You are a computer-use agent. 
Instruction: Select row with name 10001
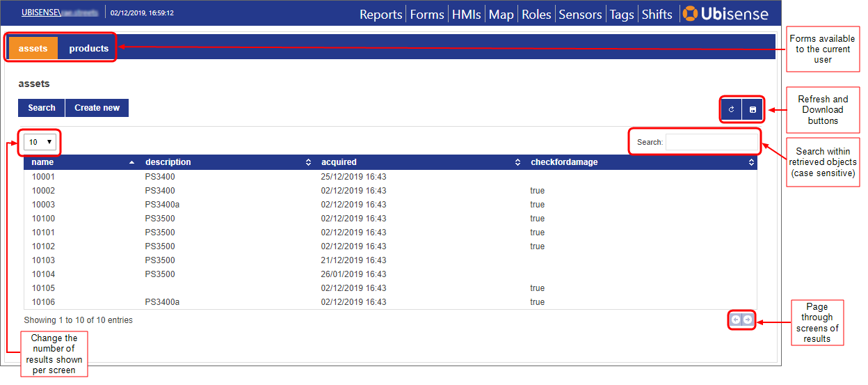pos(390,177)
